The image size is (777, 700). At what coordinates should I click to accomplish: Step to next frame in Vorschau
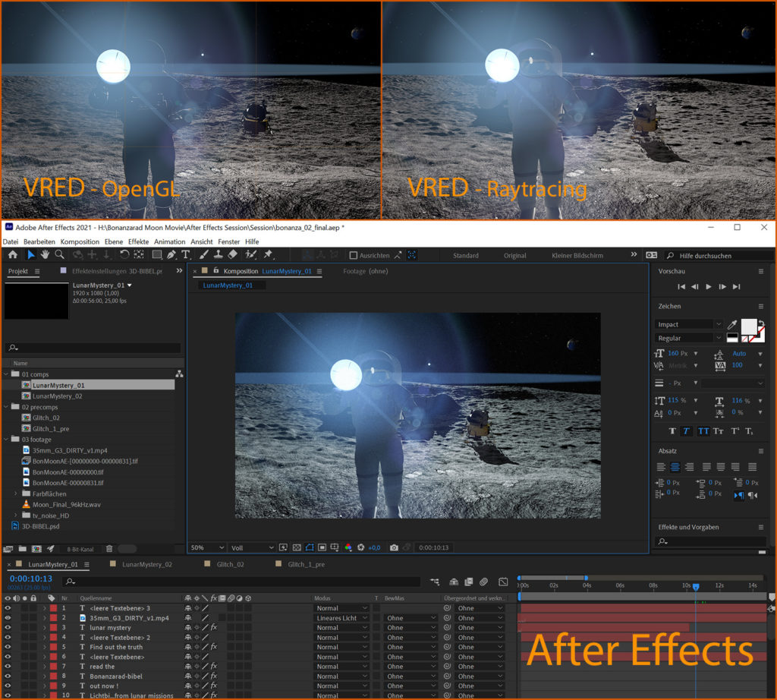click(x=722, y=286)
